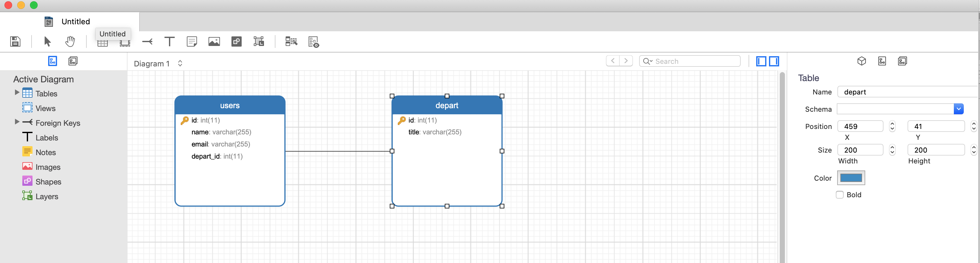Select Views in the Active Diagram tree
Image resolution: width=980 pixels, height=263 pixels.
pyautogui.click(x=45, y=109)
